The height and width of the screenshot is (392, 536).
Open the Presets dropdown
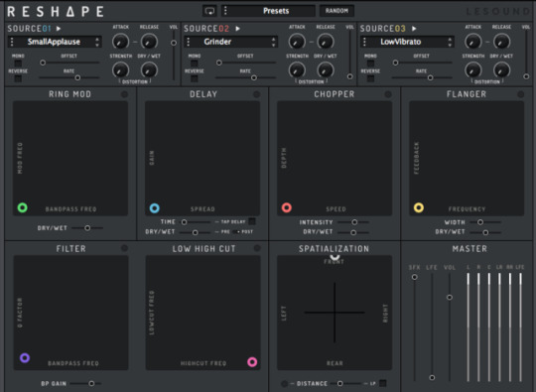click(268, 11)
